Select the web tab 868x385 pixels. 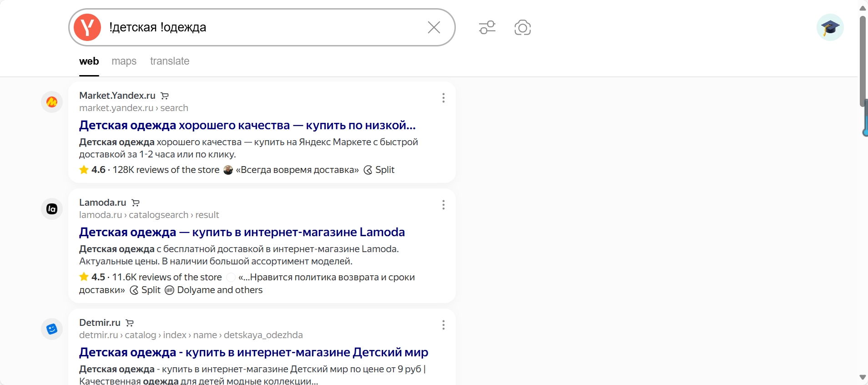tap(89, 61)
